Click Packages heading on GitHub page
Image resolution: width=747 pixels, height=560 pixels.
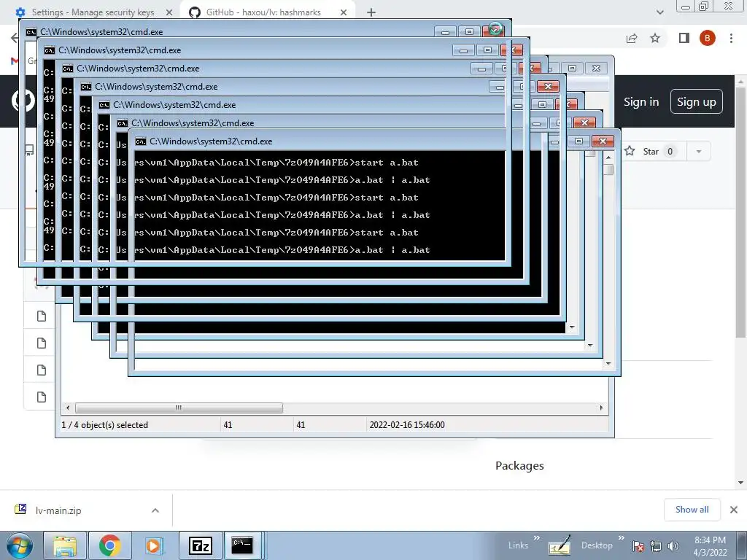(x=519, y=465)
